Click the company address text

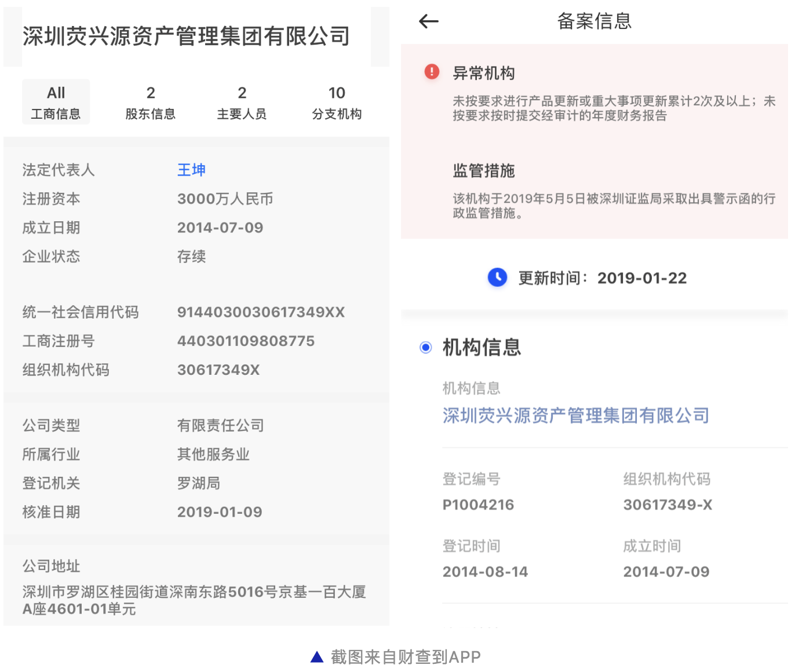(x=194, y=600)
